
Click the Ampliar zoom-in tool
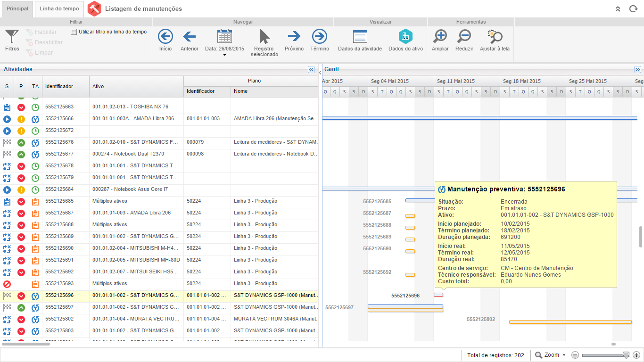pyautogui.click(x=440, y=37)
